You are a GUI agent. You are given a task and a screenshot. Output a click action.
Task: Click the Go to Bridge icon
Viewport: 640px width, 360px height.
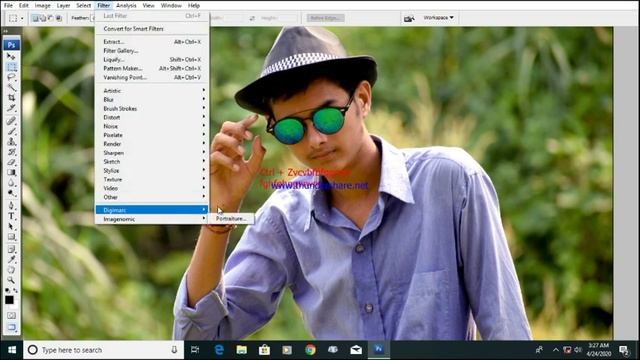[409, 18]
